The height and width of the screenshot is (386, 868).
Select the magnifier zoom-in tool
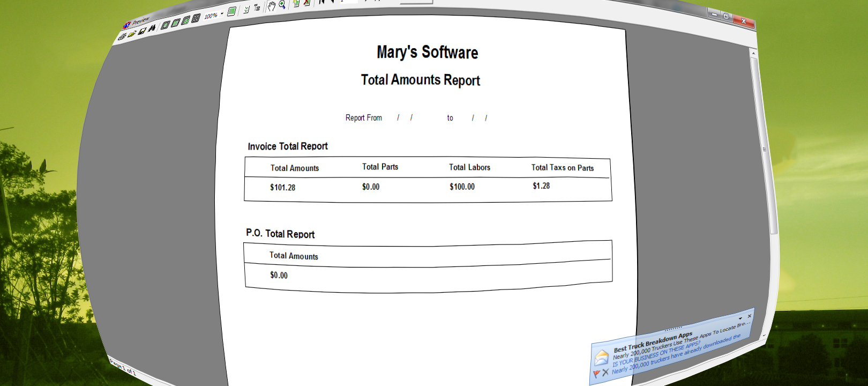pos(282,5)
